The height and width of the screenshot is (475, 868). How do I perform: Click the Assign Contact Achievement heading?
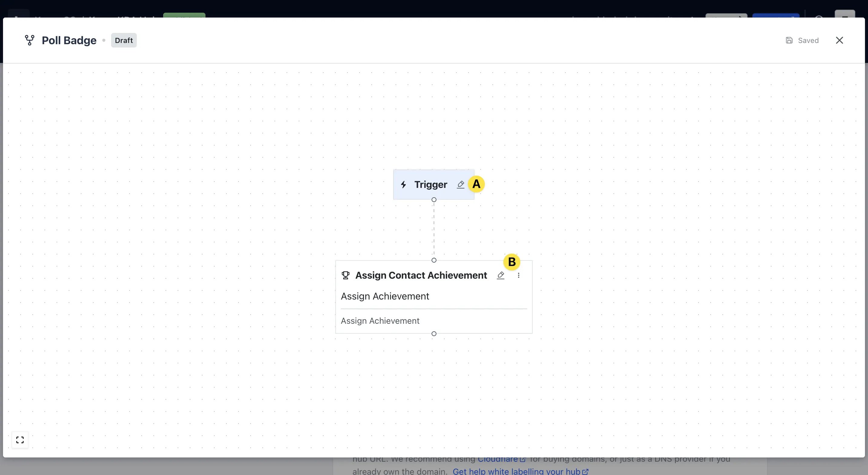(421, 275)
